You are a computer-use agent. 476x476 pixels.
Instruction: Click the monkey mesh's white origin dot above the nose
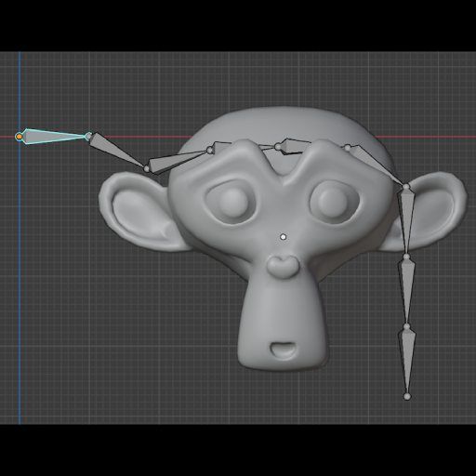[283, 237]
